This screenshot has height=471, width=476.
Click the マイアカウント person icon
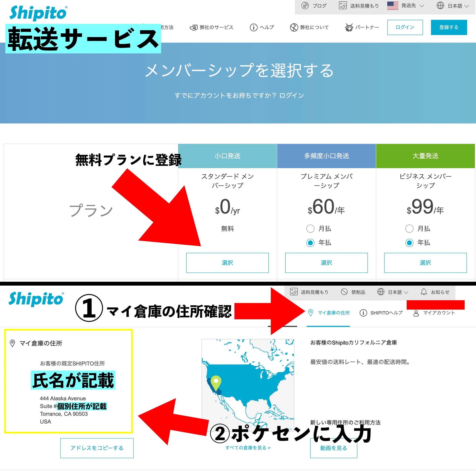pyautogui.click(x=416, y=313)
